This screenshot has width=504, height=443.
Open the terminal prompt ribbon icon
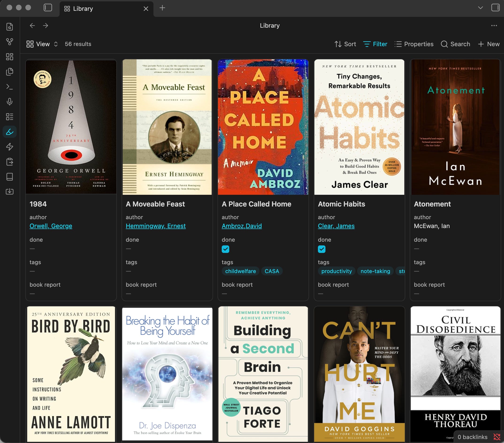(10, 87)
